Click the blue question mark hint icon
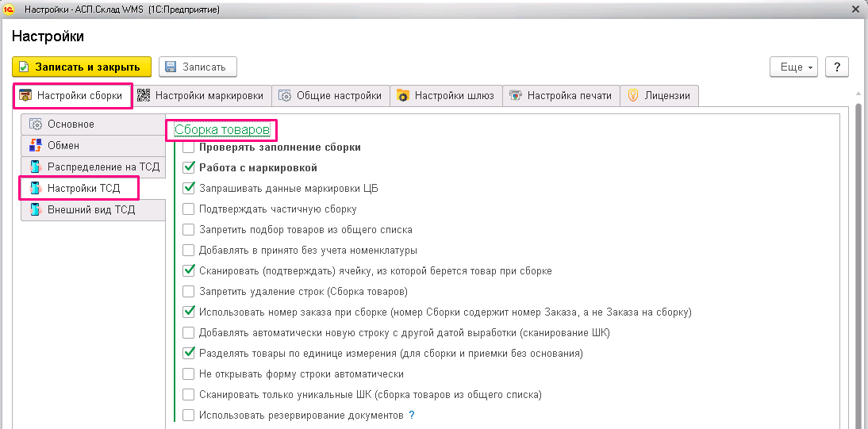This screenshot has height=429, width=868. [411, 415]
